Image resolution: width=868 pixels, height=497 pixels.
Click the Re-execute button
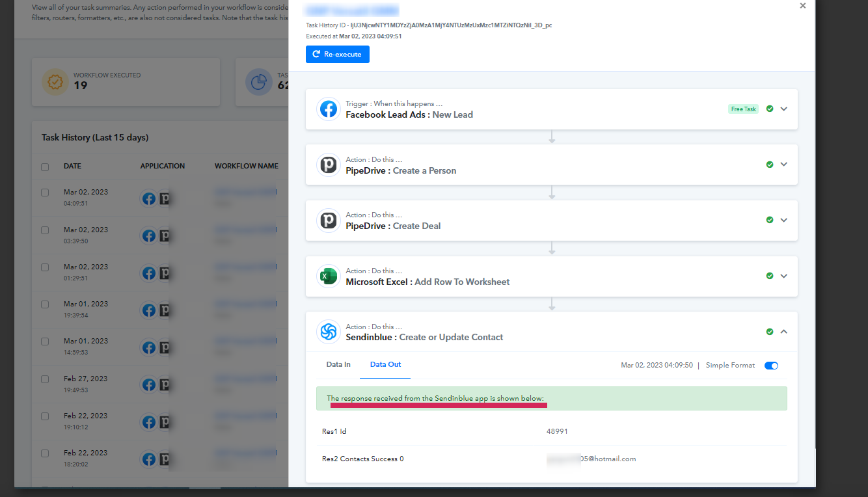point(338,55)
